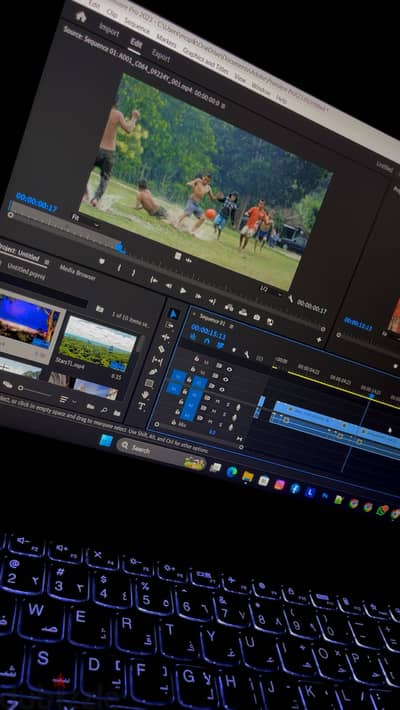Toggle the Snap magnet in the timeline
400x710 pixels.
point(207,341)
